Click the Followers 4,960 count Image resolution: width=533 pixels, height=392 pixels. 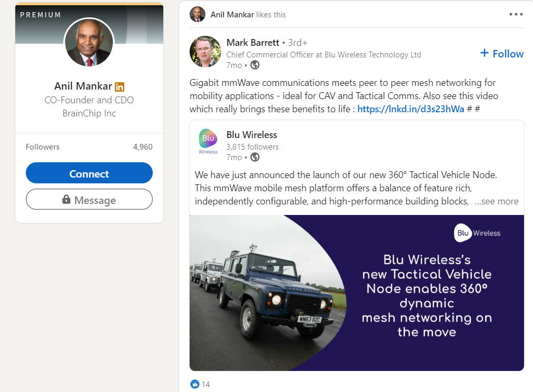click(142, 147)
